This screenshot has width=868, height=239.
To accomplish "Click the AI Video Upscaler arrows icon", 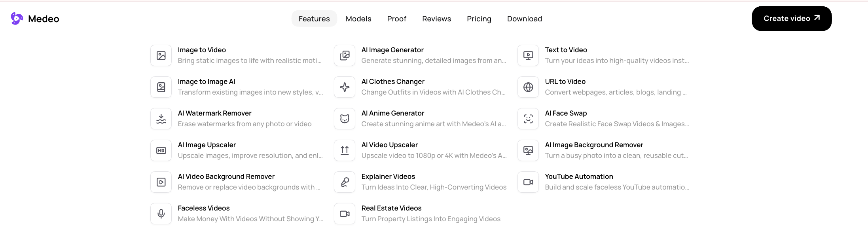I will [345, 150].
